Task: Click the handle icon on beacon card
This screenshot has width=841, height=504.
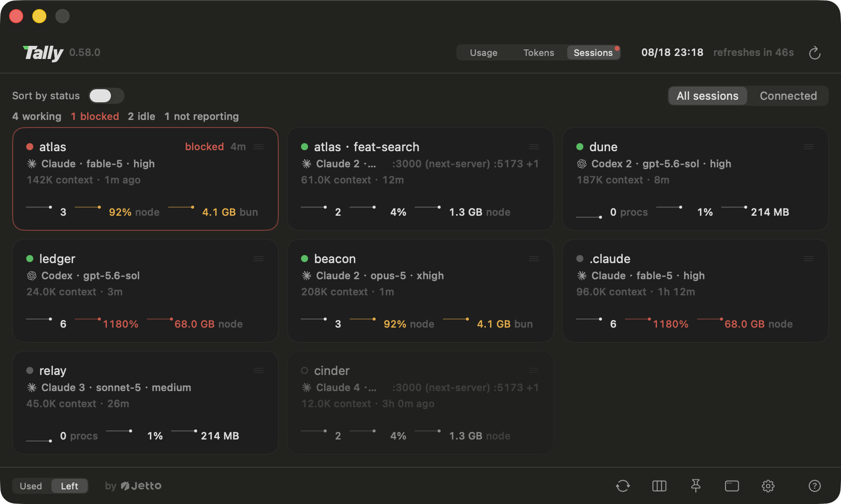Action: coord(534,259)
